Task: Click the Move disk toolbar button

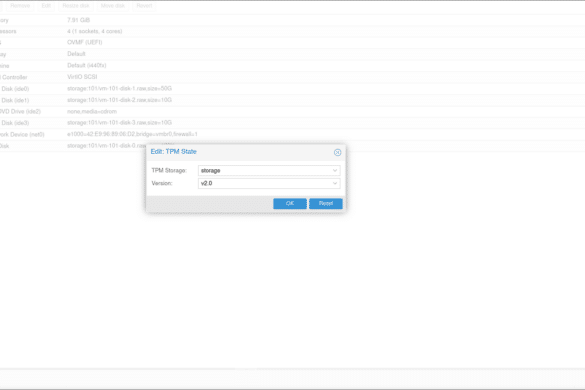Action: [113, 6]
